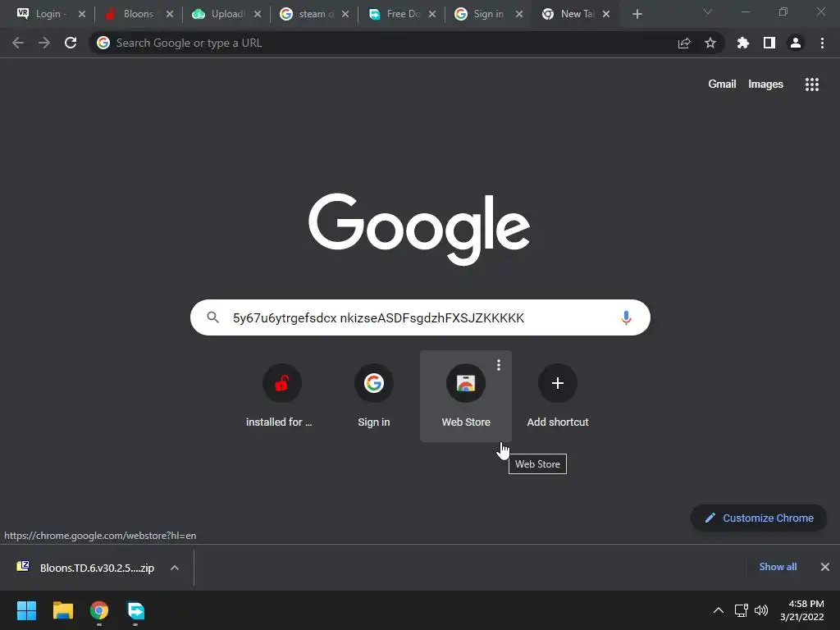840x630 pixels.
Task: Close the New Tab tab
Action: (x=606, y=15)
